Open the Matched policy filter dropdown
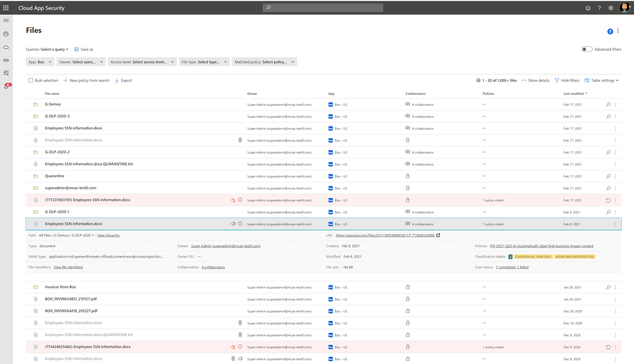634x364 pixels. pos(265,62)
